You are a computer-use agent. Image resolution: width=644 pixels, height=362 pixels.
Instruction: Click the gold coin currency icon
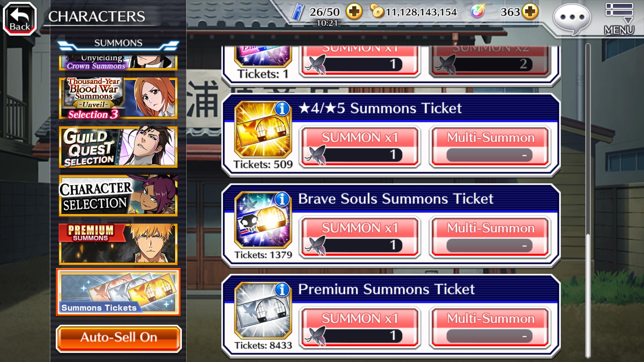[x=377, y=12]
